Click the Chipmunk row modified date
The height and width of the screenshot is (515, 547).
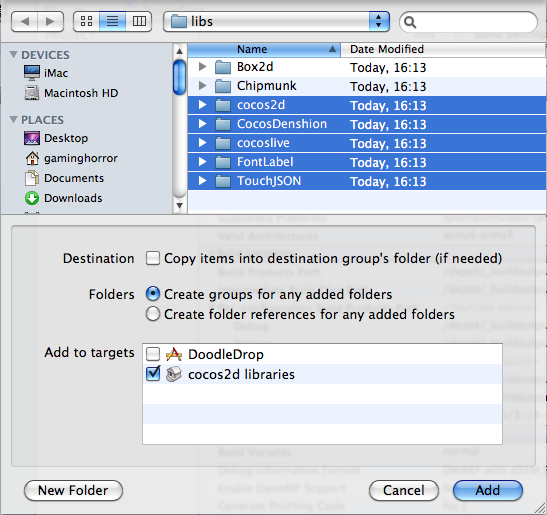coord(388,87)
